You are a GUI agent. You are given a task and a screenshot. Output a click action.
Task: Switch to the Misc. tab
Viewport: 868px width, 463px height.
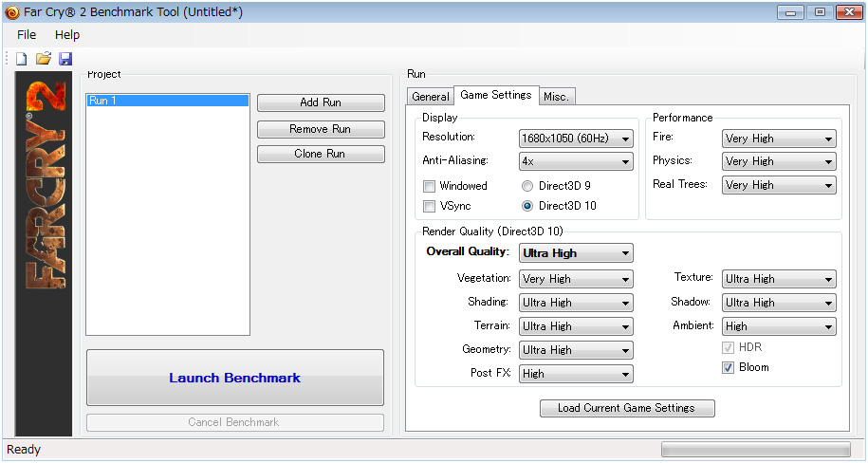pos(557,97)
